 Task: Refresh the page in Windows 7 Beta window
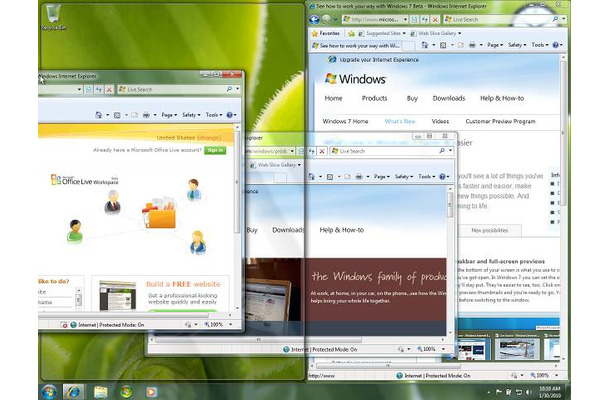point(425,19)
